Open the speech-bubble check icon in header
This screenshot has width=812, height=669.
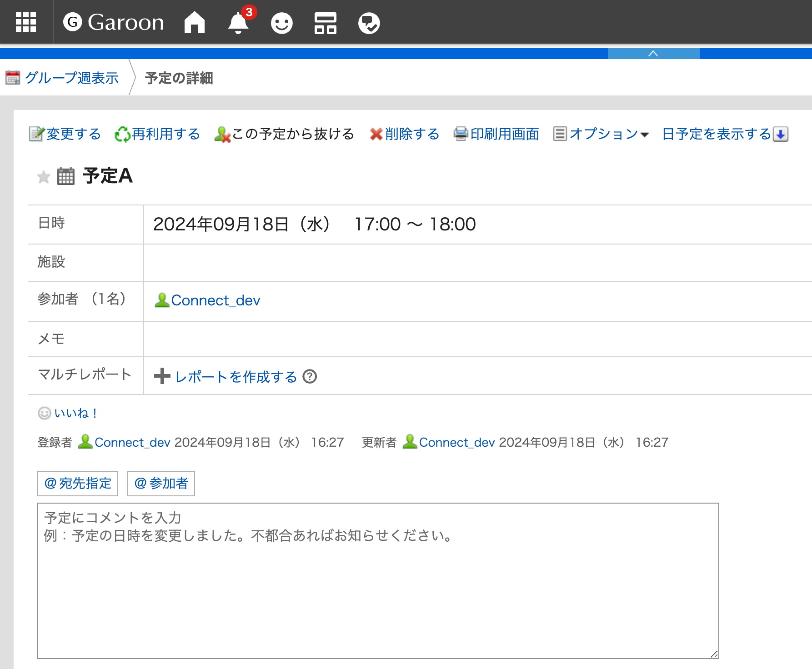(369, 23)
